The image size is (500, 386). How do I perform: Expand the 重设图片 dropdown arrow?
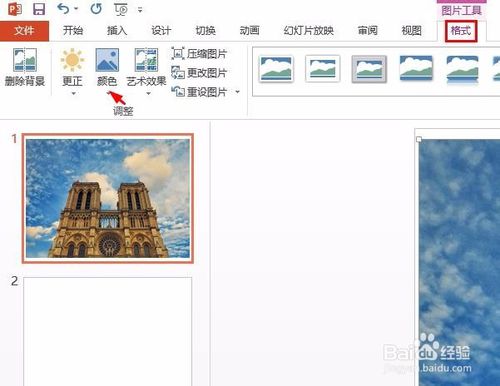click(x=237, y=91)
